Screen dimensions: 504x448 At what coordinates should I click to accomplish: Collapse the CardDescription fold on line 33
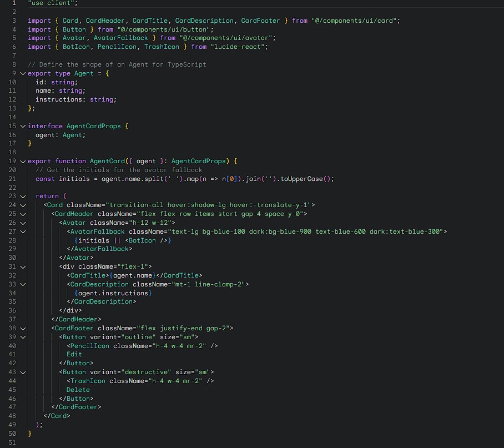[x=23, y=284]
